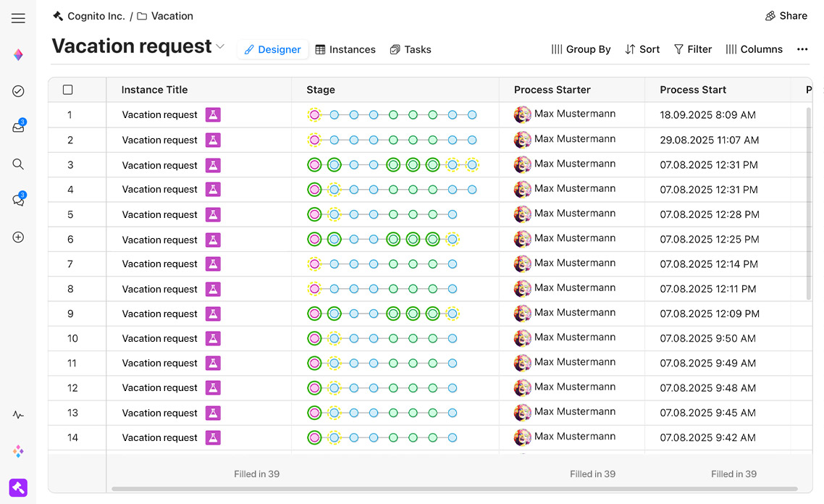Open the activity pulse icon in sidebar
This screenshot has height=504, width=824.
point(18,415)
